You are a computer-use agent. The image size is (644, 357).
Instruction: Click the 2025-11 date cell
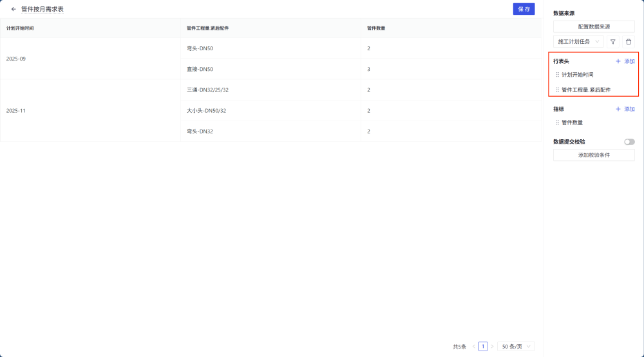coord(16,111)
